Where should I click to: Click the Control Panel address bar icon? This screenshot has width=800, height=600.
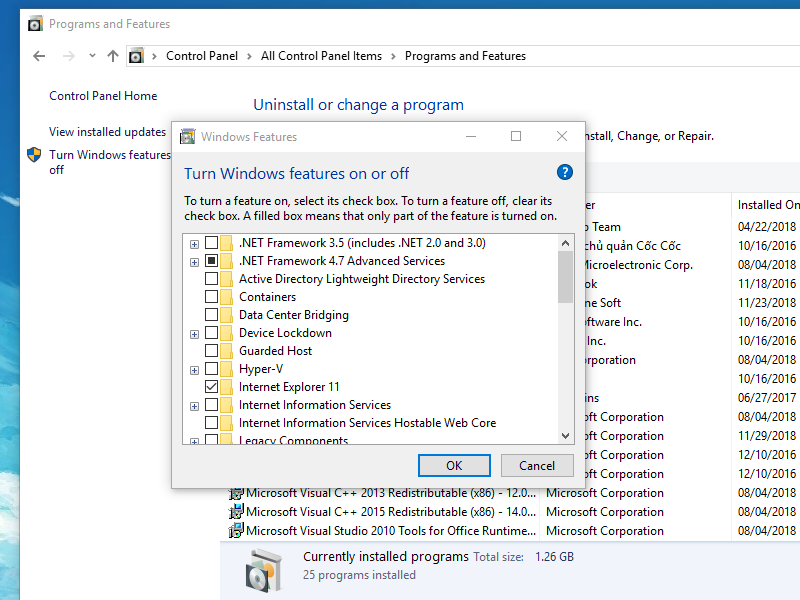pyautogui.click(x=136, y=56)
